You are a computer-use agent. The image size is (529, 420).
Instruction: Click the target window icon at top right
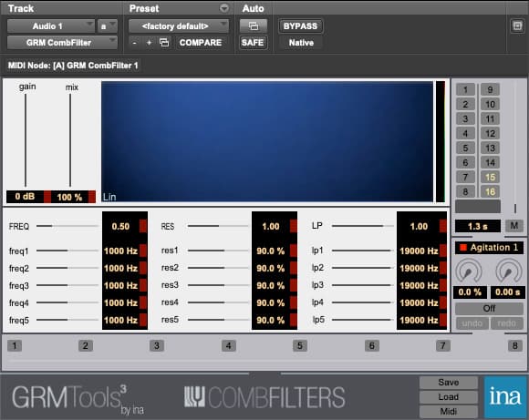pos(517,26)
